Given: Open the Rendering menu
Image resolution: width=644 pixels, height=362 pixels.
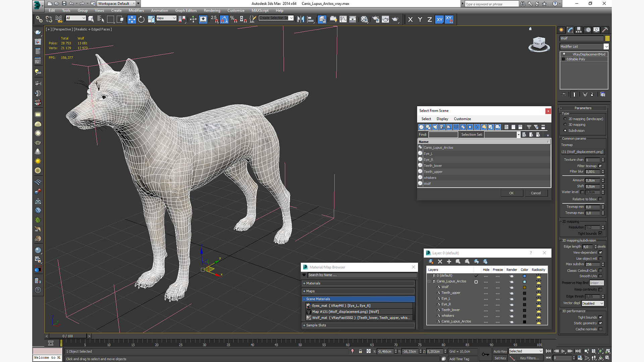Looking at the screenshot, I should pyautogui.click(x=212, y=10).
